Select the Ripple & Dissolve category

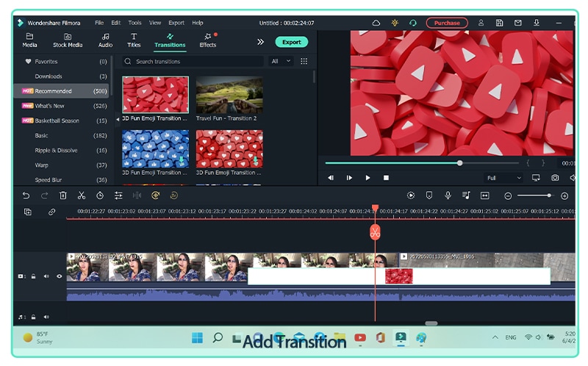point(61,151)
